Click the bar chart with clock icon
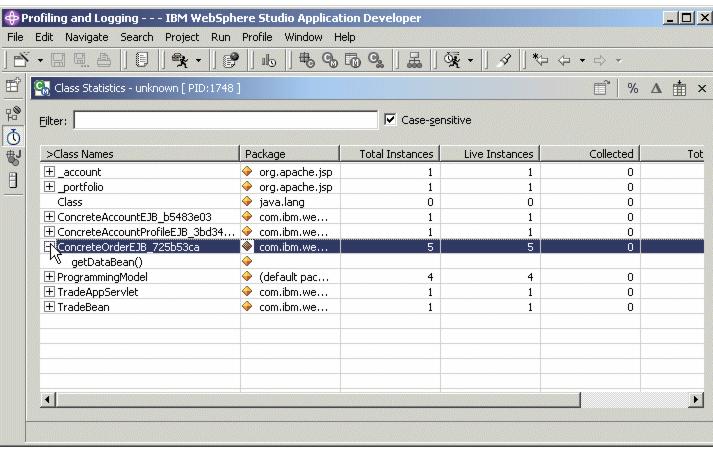Image resolution: width=713 pixels, height=457 pixels. (268, 60)
